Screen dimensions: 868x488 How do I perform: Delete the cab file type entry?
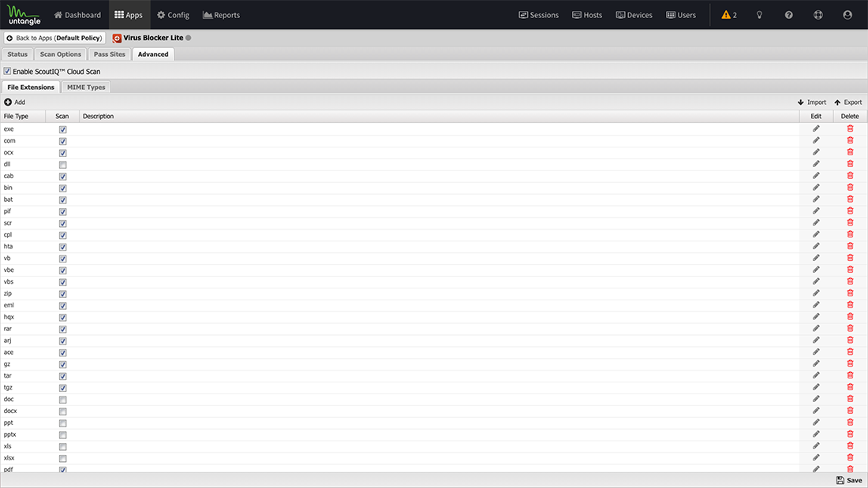point(851,176)
